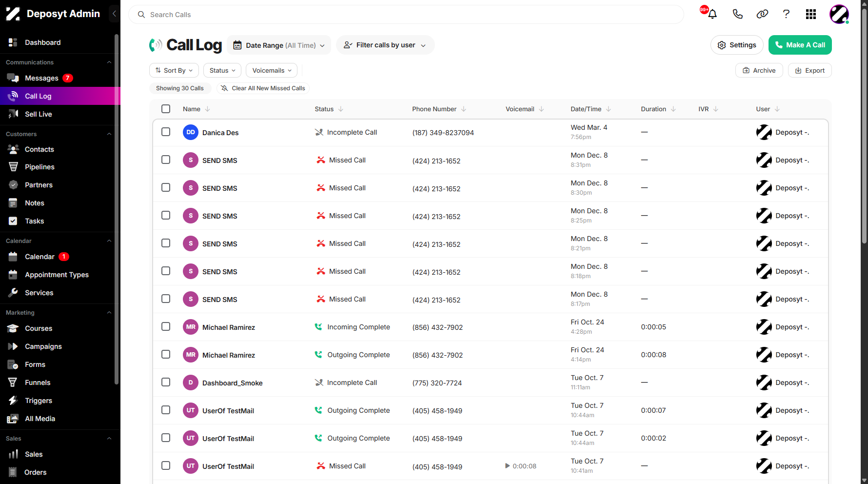Click Clear All New Missed Calls
The height and width of the screenshot is (484, 868).
click(x=263, y=88)
